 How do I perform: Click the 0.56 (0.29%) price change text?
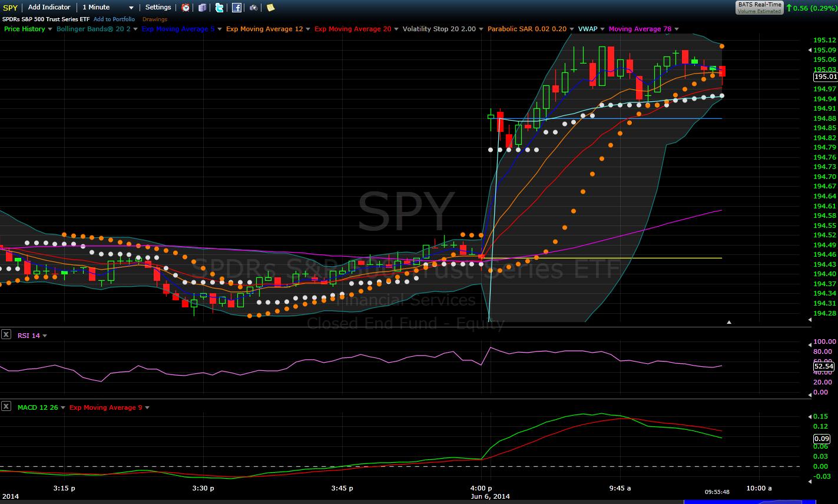[815, 8]
